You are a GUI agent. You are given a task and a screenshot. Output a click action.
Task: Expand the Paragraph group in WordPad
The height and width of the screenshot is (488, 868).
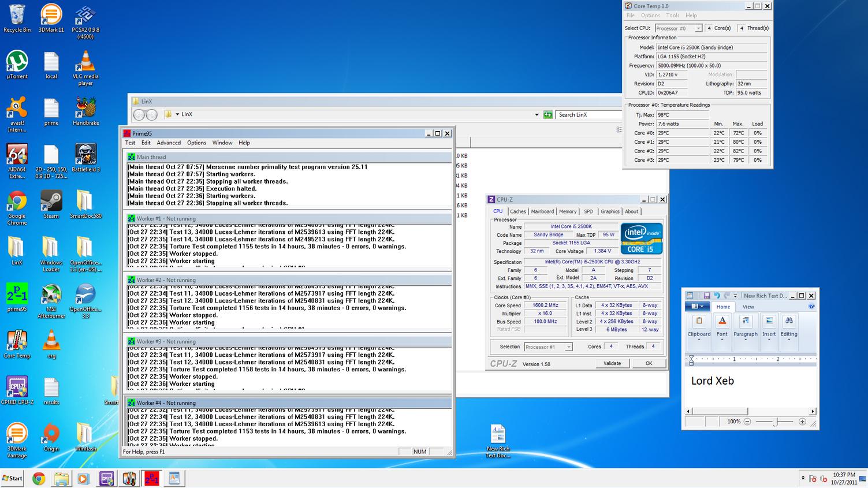click(746, 332)
